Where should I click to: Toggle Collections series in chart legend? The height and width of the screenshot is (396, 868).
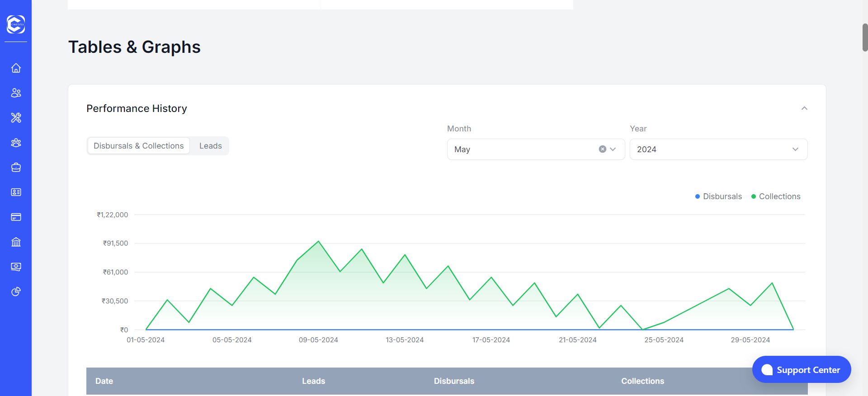tap(775, 196)
